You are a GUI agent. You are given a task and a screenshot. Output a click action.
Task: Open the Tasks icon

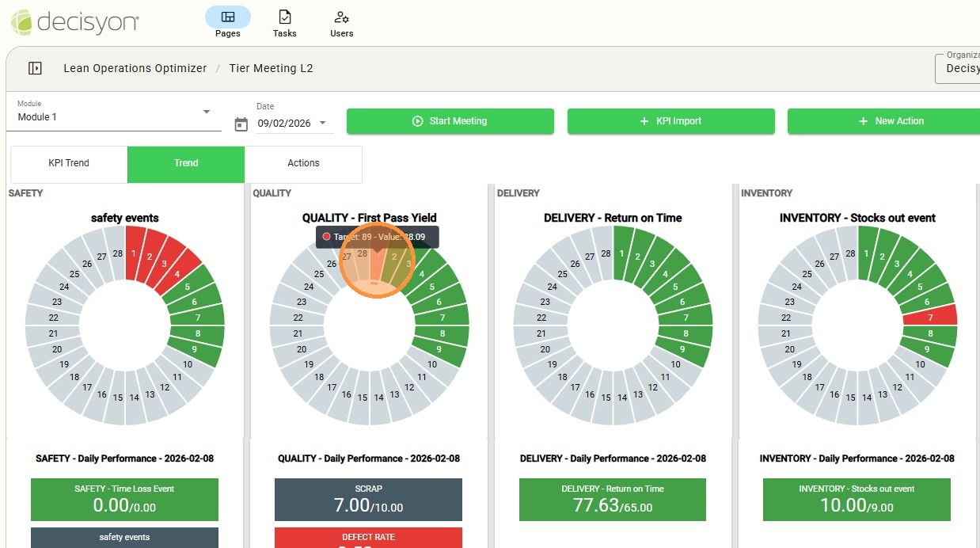pyautogui.click(x=285, y=17)
